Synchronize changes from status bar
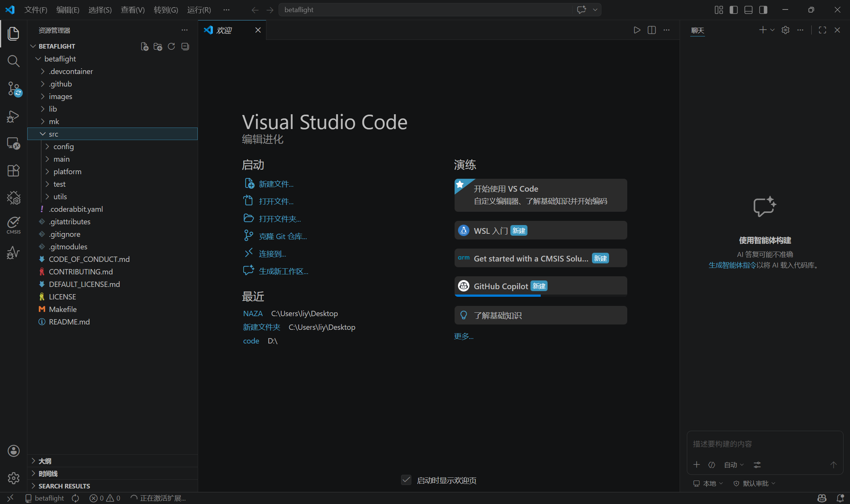This screenshot has height=504, width=850. pyautogui.click(x=76, y=498)
